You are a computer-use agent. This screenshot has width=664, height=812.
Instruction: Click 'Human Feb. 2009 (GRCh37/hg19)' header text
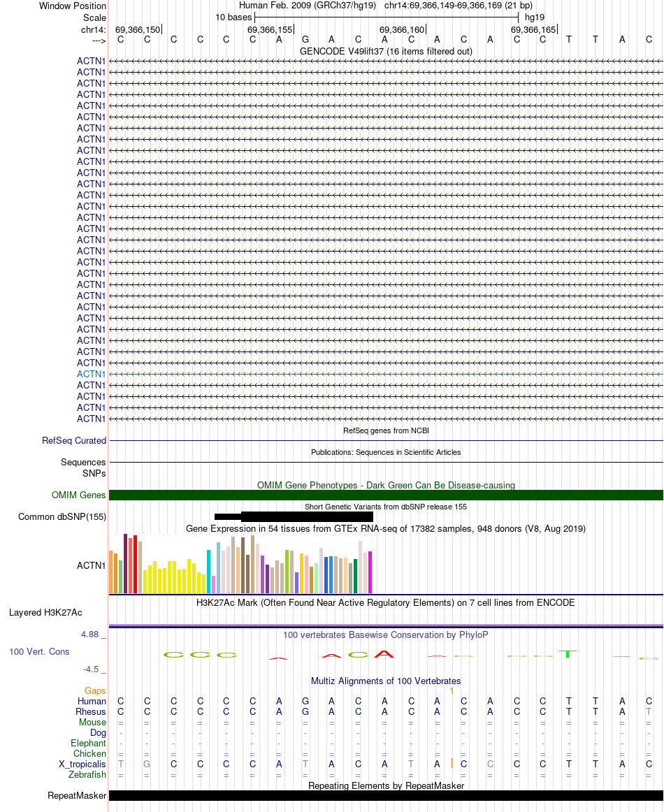(x=307, y=6)
